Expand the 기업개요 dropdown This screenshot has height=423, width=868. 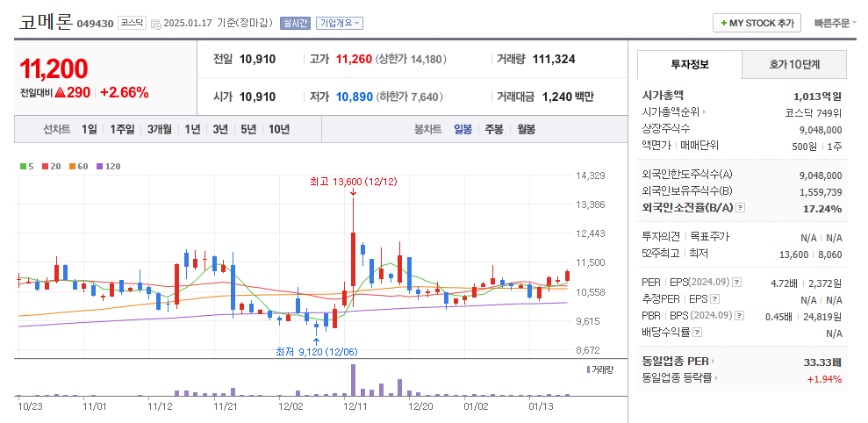tap(340, 23)
